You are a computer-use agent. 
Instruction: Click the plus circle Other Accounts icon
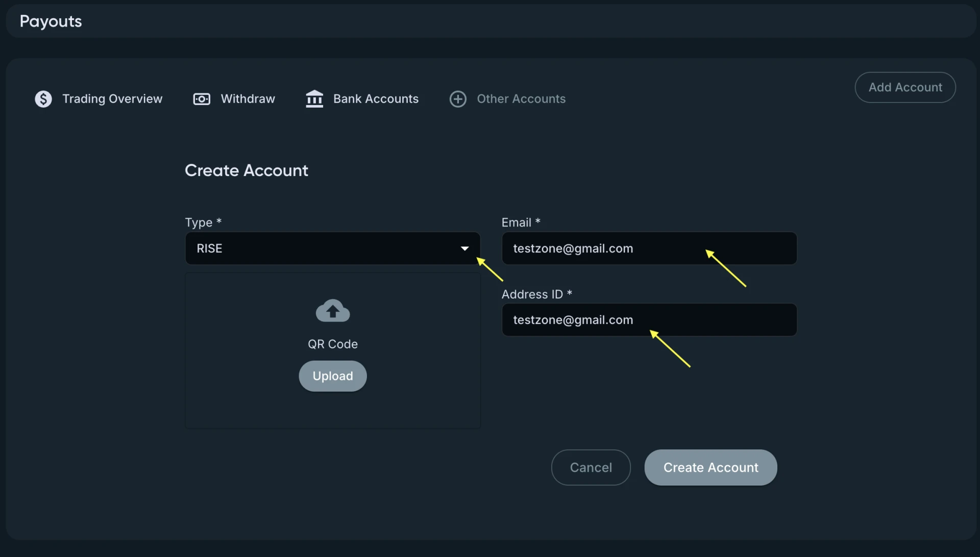click(458, 99)
